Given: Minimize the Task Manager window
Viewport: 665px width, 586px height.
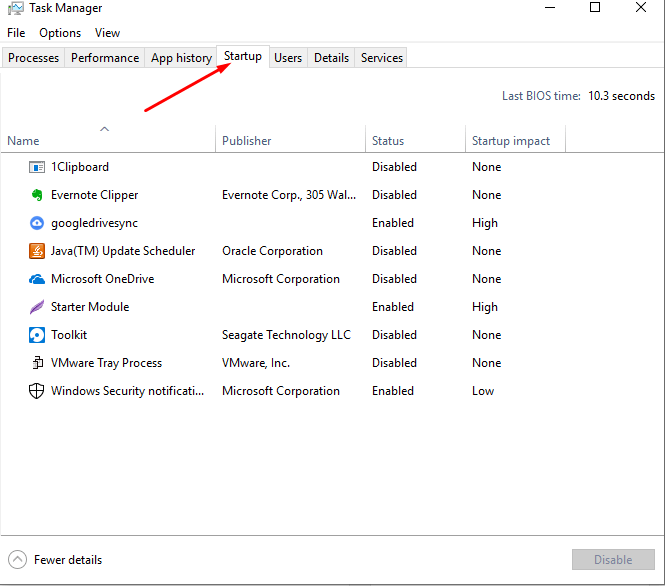Looking at the screenshot, I should (550, 8).
